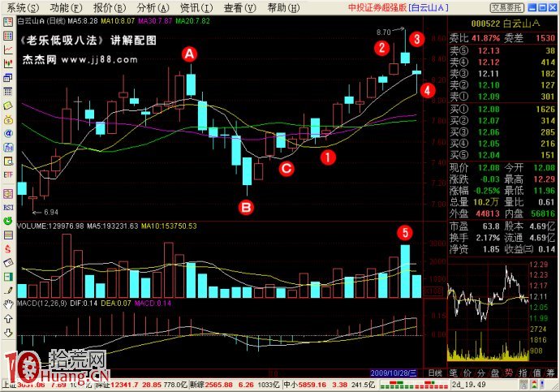Click the yellow note icon in sidebar
The width and height of the screenshot is (560, 392).
[x=8, y=106]
